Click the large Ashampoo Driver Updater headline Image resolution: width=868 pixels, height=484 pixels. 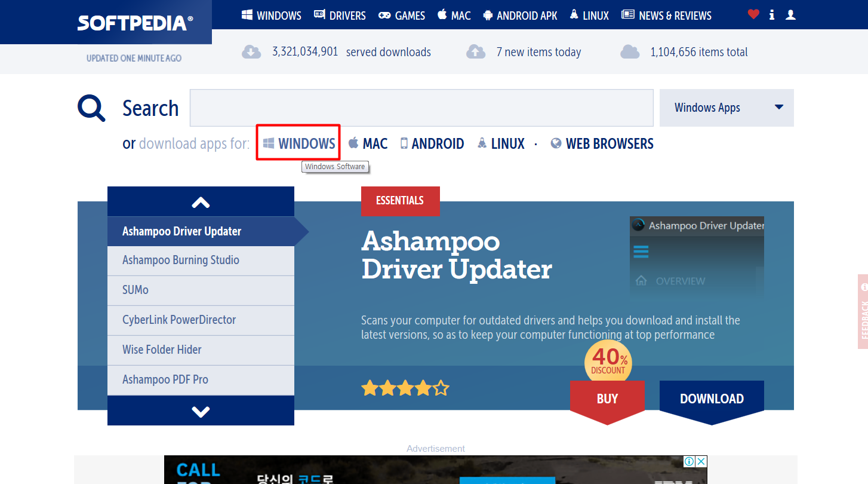pos(457,255)
